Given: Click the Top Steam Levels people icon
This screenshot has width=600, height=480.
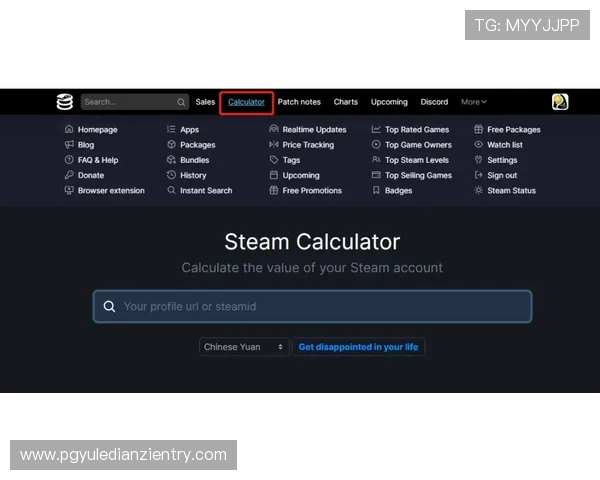Looking at the screenshot, I should tap(376, 160).
